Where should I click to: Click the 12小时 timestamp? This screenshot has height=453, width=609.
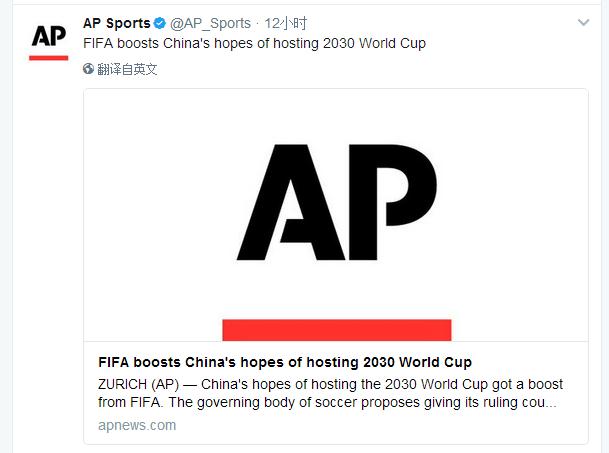coord(287,23)
